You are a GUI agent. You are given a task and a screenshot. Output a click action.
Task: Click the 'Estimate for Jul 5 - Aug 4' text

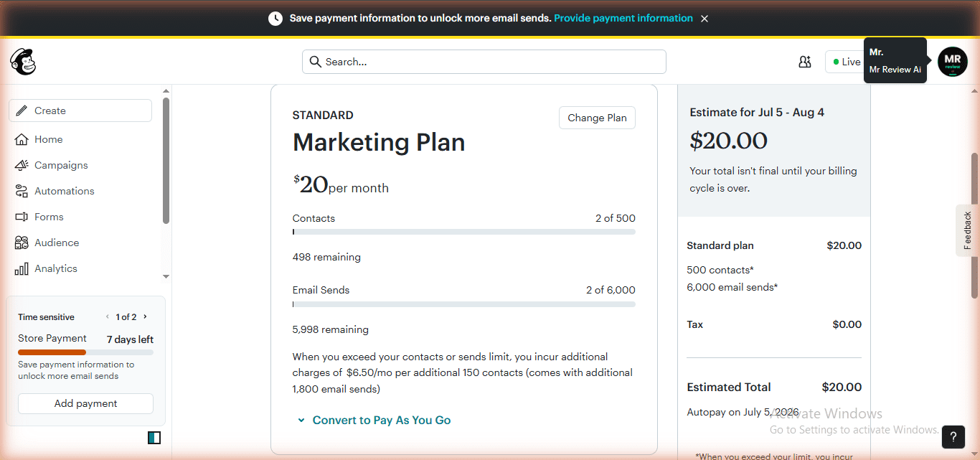click(x=757, y=112)
